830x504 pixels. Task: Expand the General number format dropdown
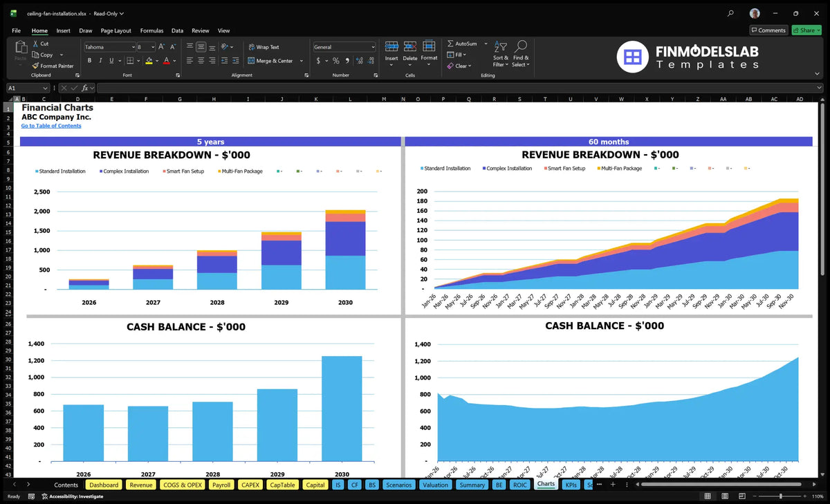point(373,47)
